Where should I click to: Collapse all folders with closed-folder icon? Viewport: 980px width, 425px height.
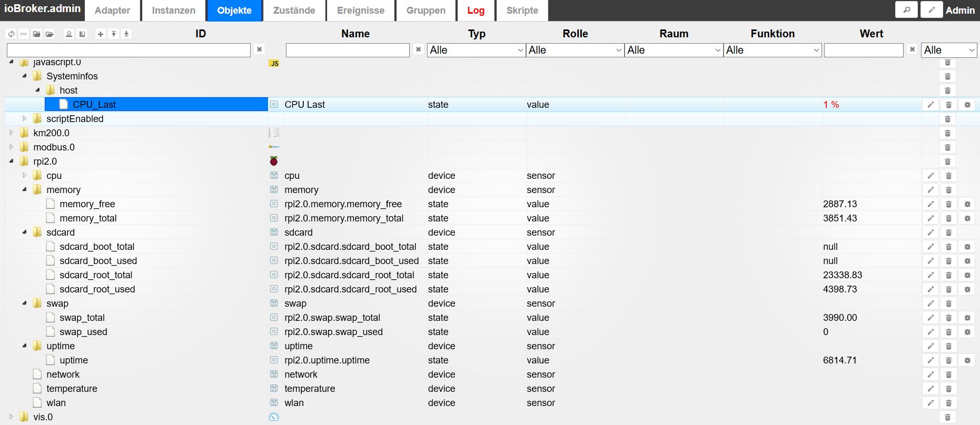tap(36, 34)
